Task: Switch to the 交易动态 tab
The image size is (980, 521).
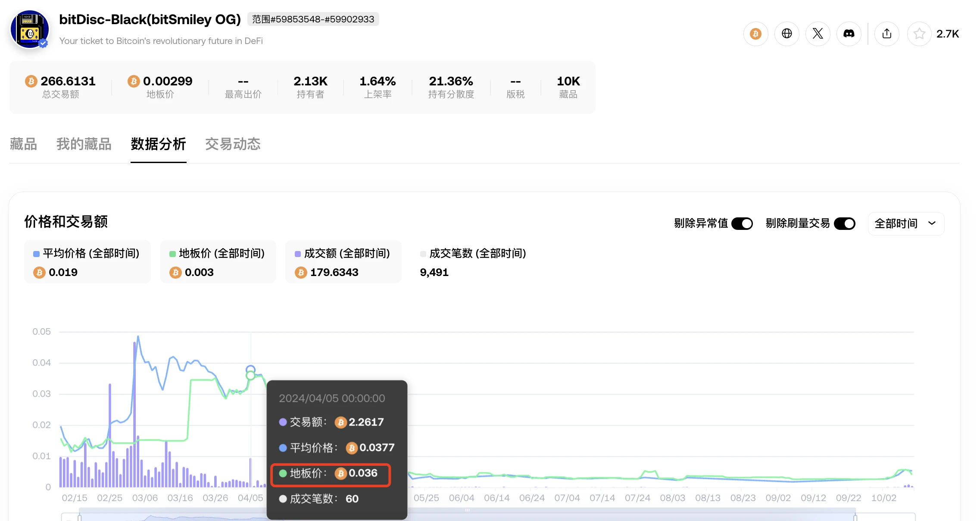Action: (232, 144)
